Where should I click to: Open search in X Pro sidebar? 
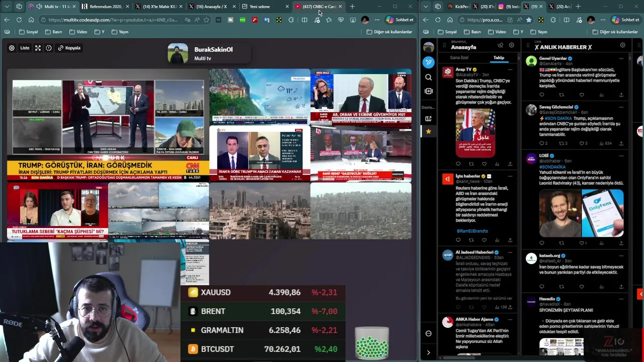point(428,77)
